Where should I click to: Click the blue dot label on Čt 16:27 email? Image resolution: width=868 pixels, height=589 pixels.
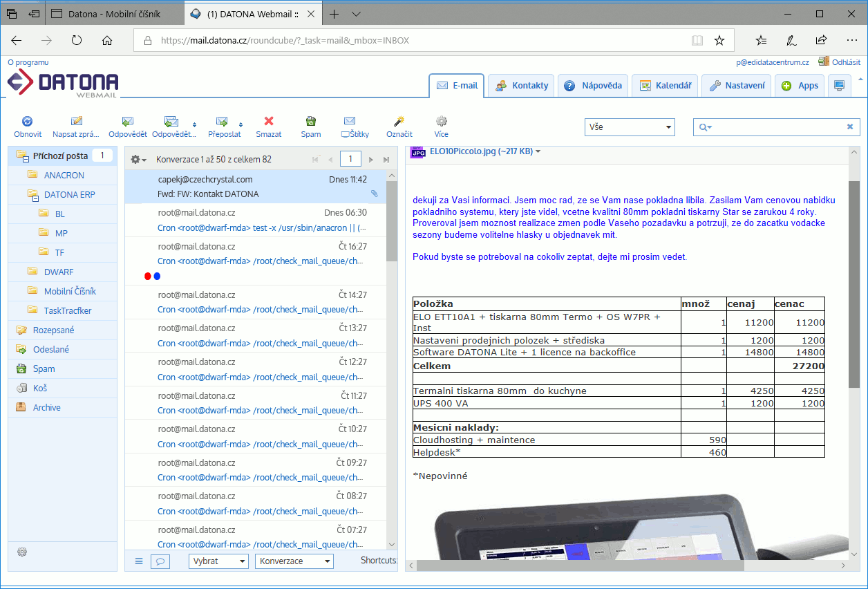157,276
